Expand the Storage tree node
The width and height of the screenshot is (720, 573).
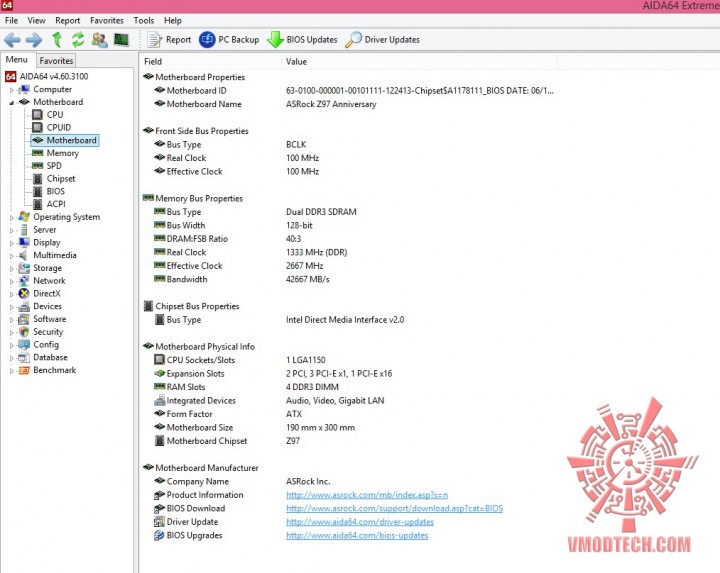(11, 269)
